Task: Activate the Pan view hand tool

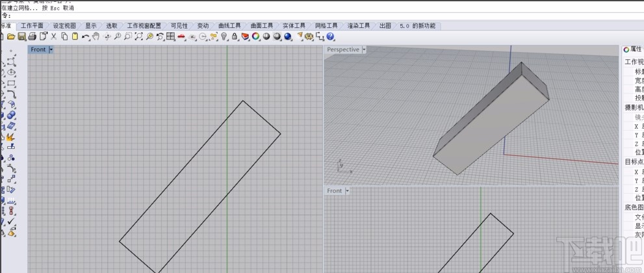Action: tap(96, 36)
